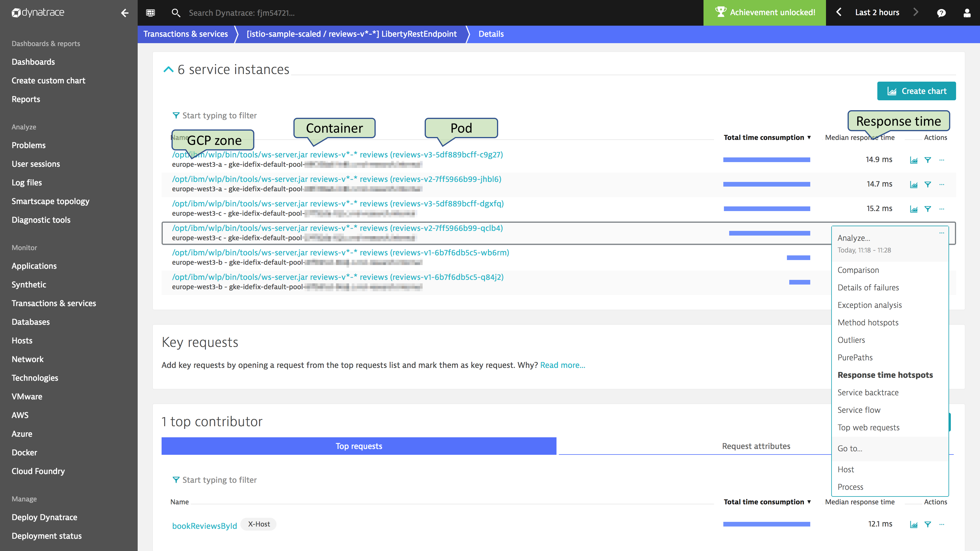Open Dashboards in the sidebar
Image resolution: width=980 pixels, height=551 pixels.
pyautogui.click(x=33, y=62)
